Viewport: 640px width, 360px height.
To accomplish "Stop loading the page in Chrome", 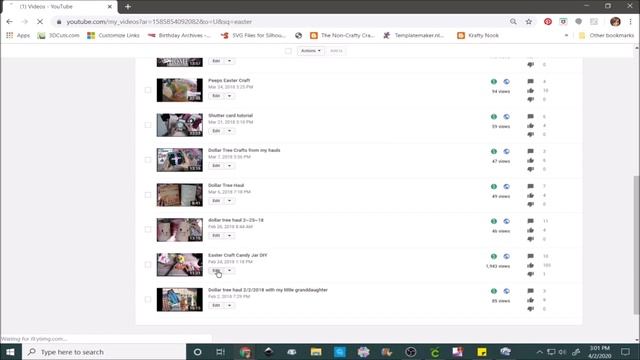I will click(40, 22).
